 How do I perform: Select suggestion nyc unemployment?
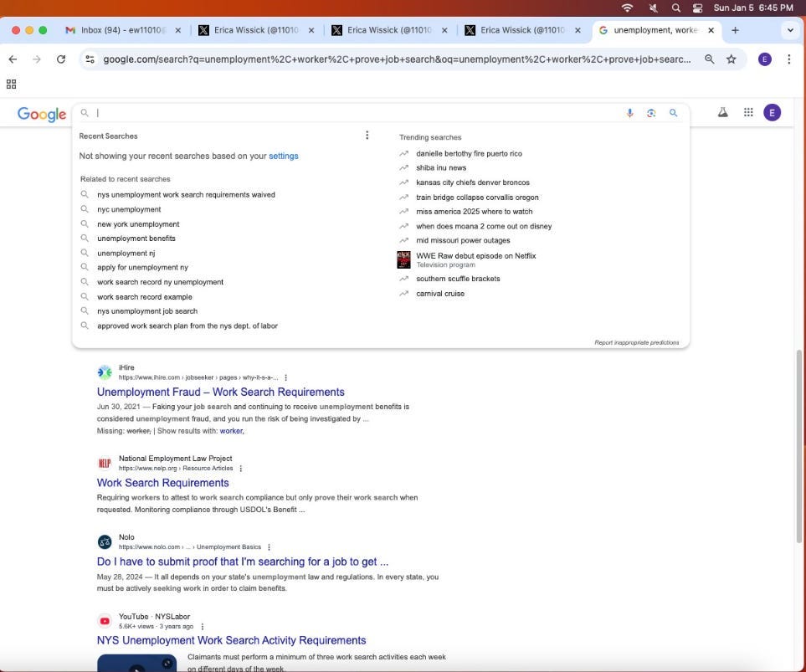pos(129,209)
